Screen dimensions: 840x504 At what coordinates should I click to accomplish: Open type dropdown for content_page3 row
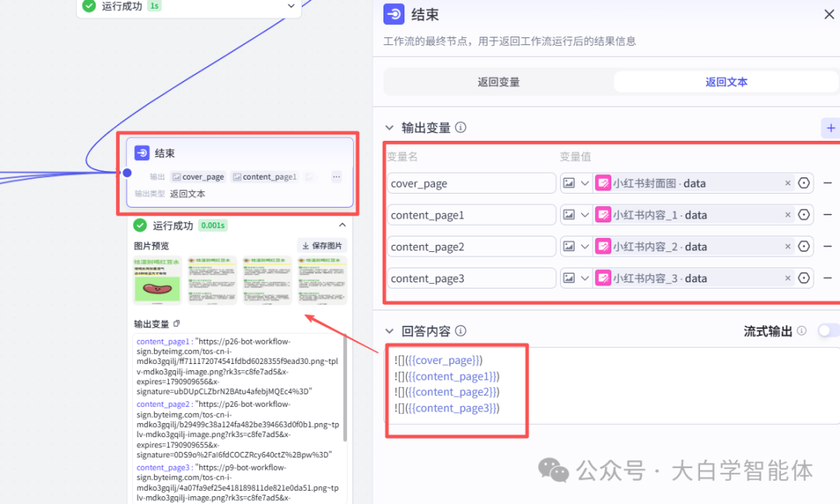(x=576, y=278)
